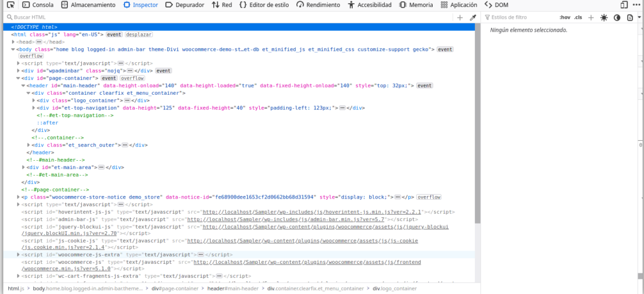
Task: Toggle responsive design mode icon
Action: point(625,5)
